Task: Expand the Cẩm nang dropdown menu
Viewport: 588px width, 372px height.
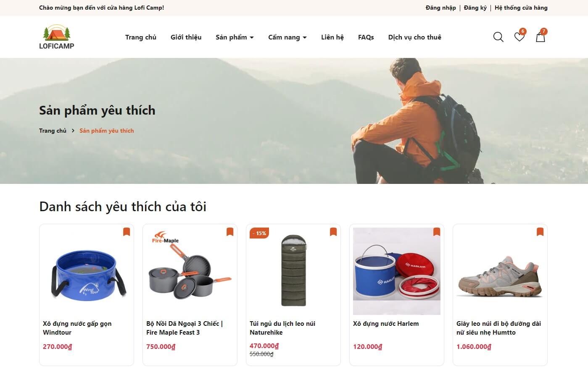Action: point(287,37)
